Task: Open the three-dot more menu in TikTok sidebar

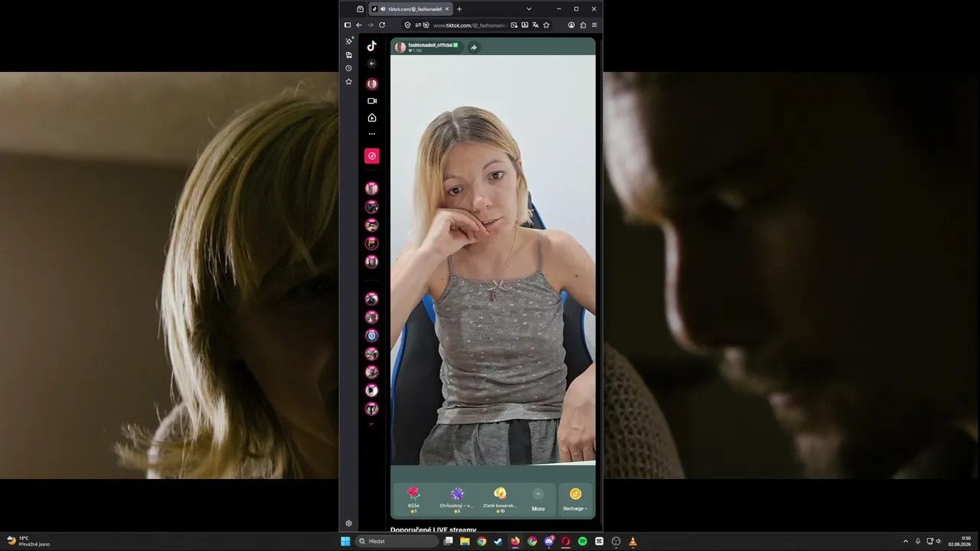Action: click(372, 134)
